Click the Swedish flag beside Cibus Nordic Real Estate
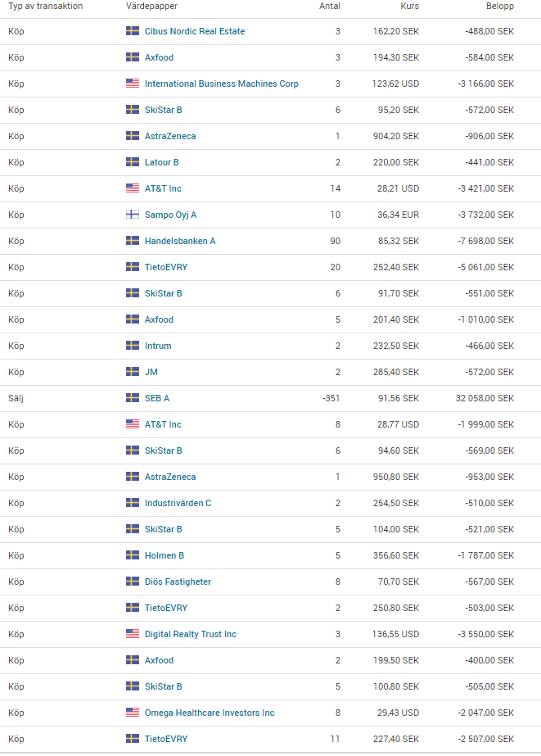The height and width of the screenshot is (756, 541). [x=133, y=31]
